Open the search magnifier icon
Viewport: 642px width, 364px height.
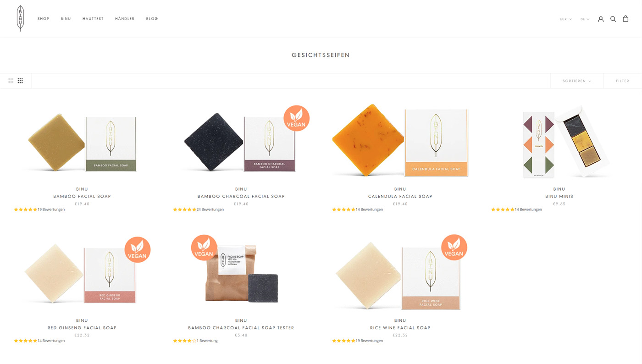[613, 19]
